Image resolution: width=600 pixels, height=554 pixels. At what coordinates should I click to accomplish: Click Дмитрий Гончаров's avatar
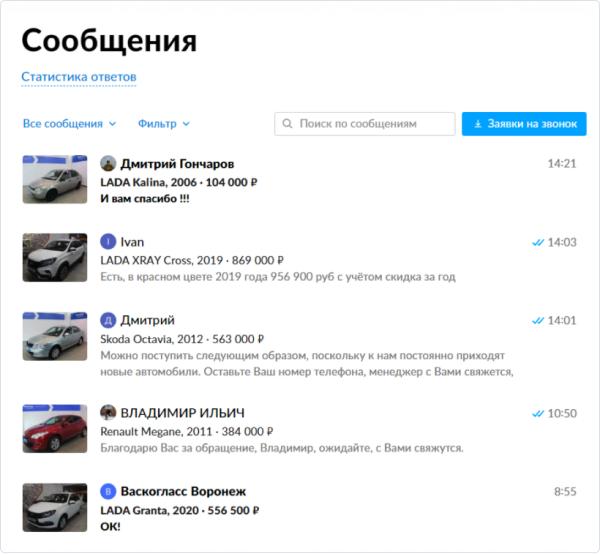point(108,163)
